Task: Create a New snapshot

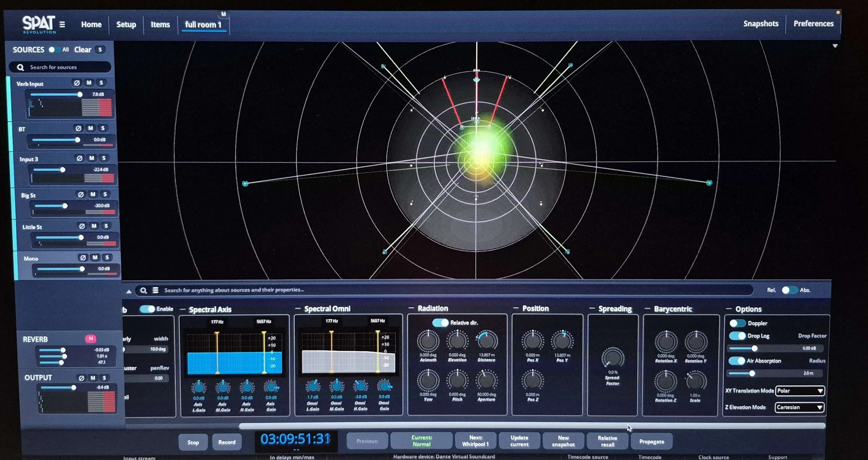Action: (563, 441)
